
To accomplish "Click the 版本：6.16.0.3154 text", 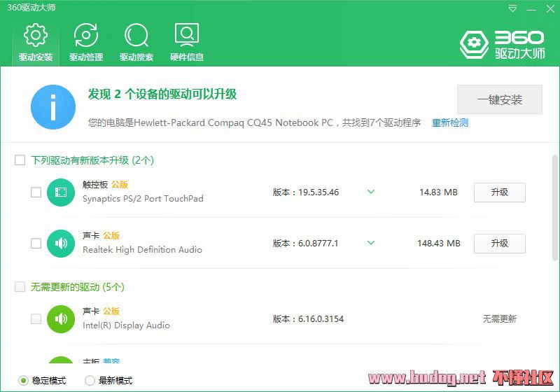I will pos(308,318).
